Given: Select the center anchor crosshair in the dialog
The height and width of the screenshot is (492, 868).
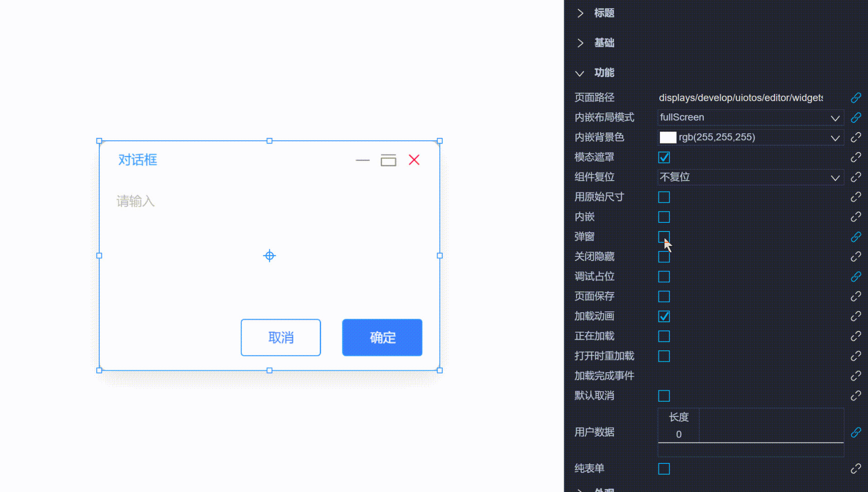Looking at the screenshot, I should click(269, 256).
